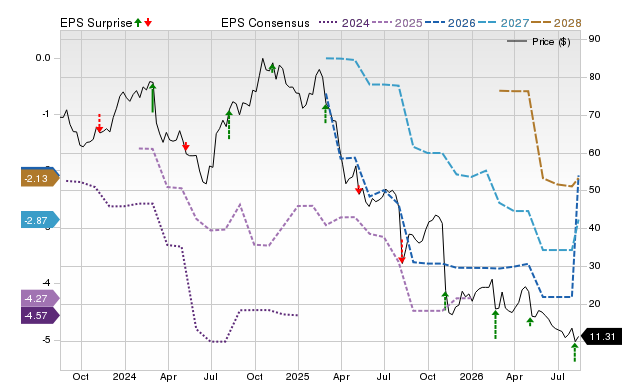
Task: Click the 60 price axis label
Action: click(x=594, y=153)
